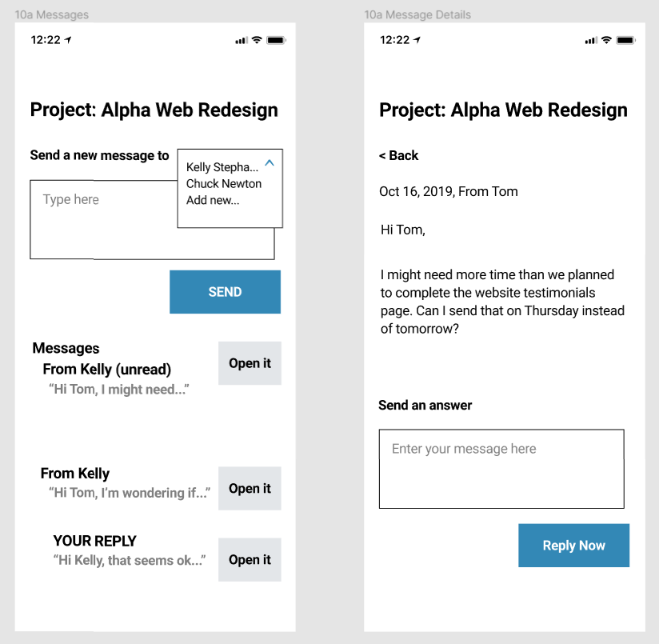The width and height of the screenshot is (659, 644).
Task: Tap the cellular signal icon on Messages screen
Action: point(242,41)
